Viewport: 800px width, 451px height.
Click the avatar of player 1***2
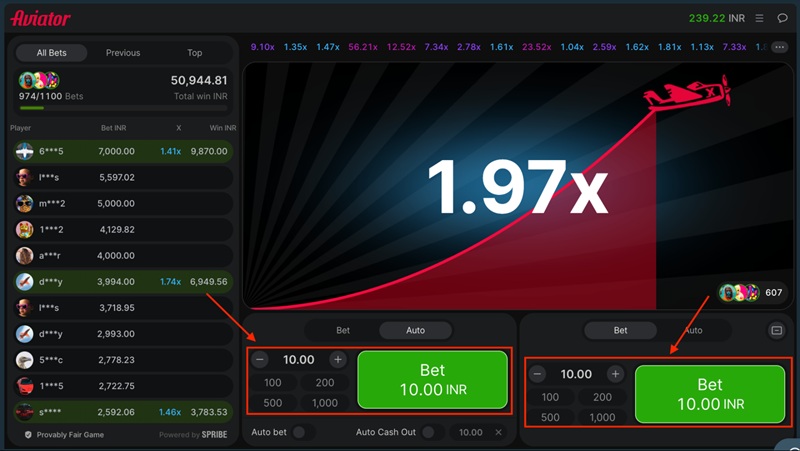coord(24,230)
